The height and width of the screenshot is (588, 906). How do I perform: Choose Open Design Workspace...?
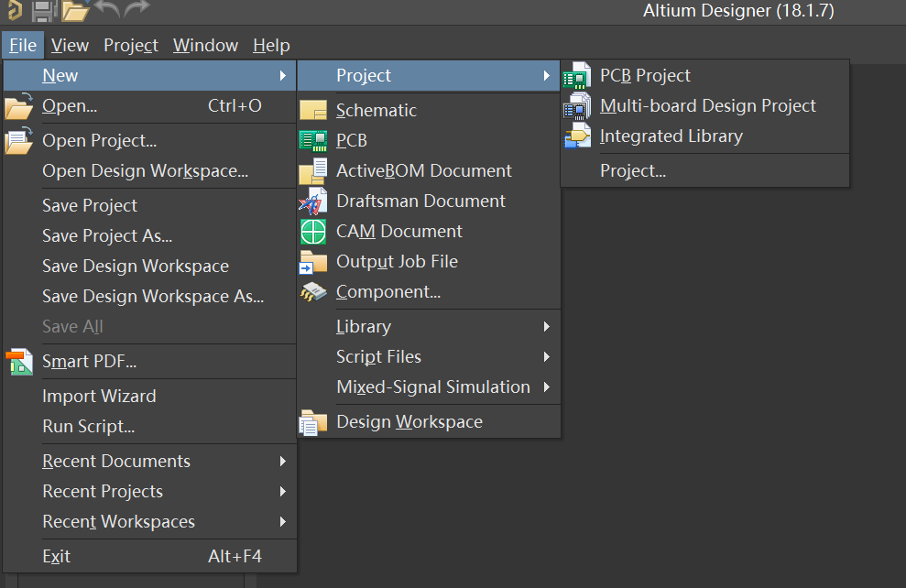point(149,171)
